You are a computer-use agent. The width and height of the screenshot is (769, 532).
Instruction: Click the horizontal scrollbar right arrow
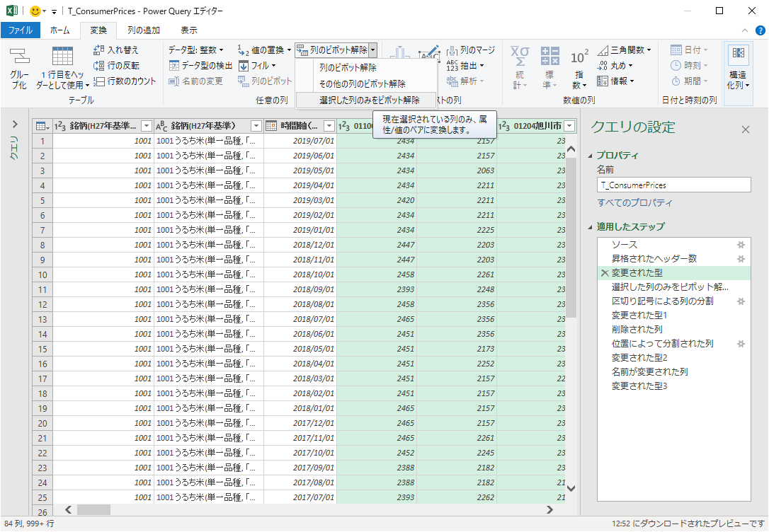[549, 509]
